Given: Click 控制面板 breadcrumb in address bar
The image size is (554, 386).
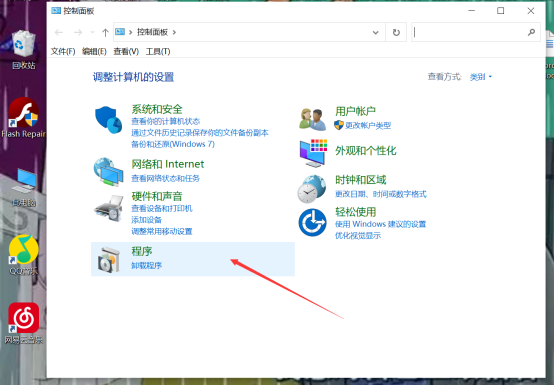Looking at the screenshot, I should (x=152, y=32).
